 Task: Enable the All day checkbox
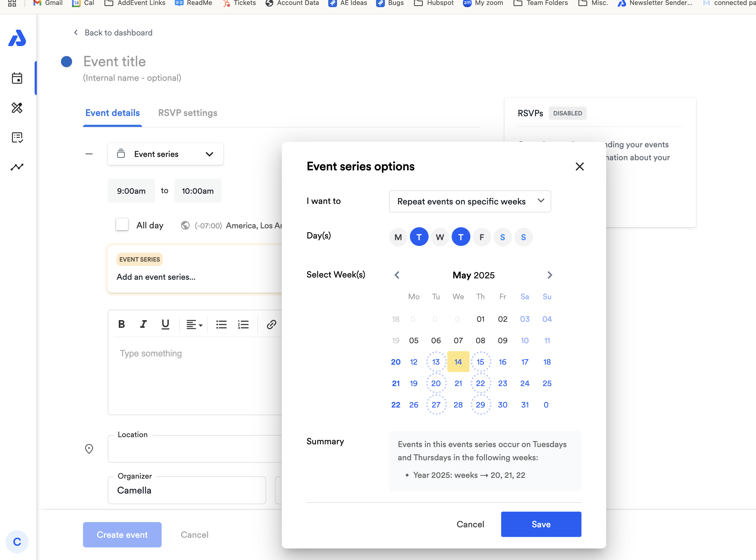[x=122, y=225]
